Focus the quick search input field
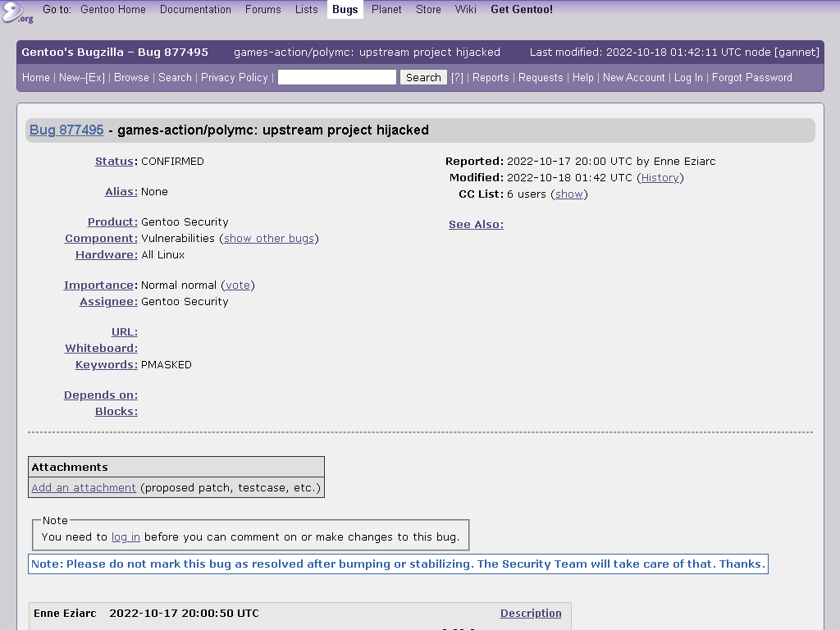The width and height of the screenshot is (840, 630). tap(337, 77)
